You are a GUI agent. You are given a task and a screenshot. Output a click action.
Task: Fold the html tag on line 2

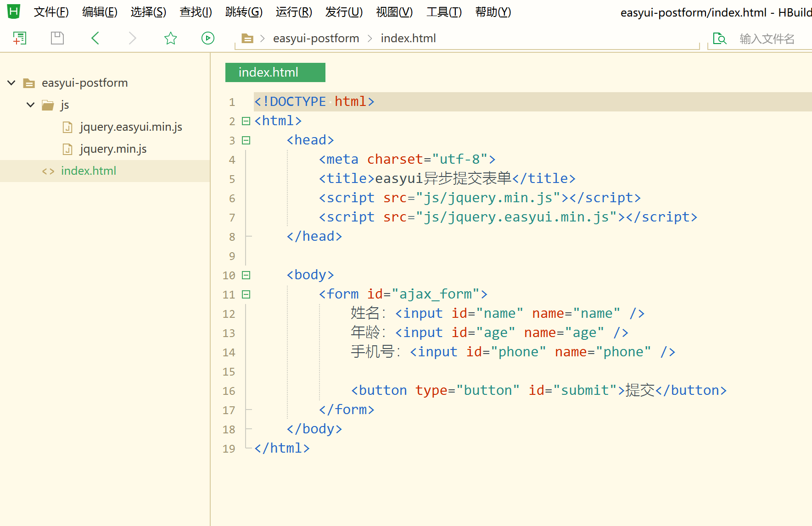click(246, 121)
